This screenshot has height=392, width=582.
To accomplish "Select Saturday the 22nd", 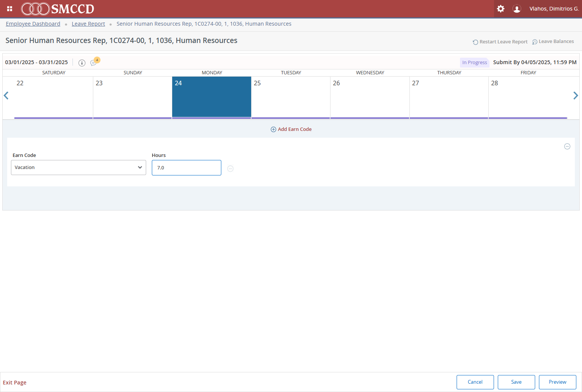I will (x=54, y=97).
